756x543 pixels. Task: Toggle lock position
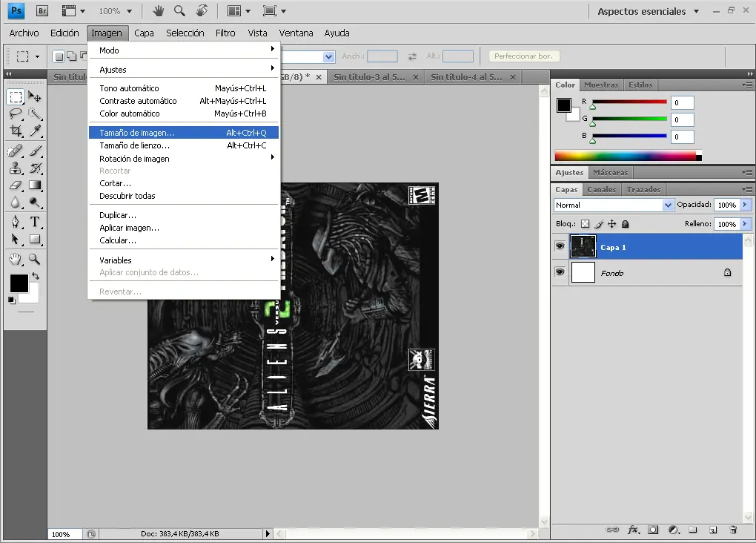611,224
